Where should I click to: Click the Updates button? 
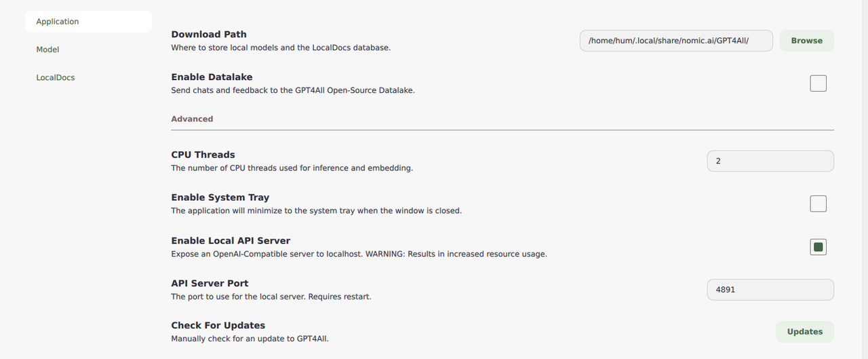(805, 332)
